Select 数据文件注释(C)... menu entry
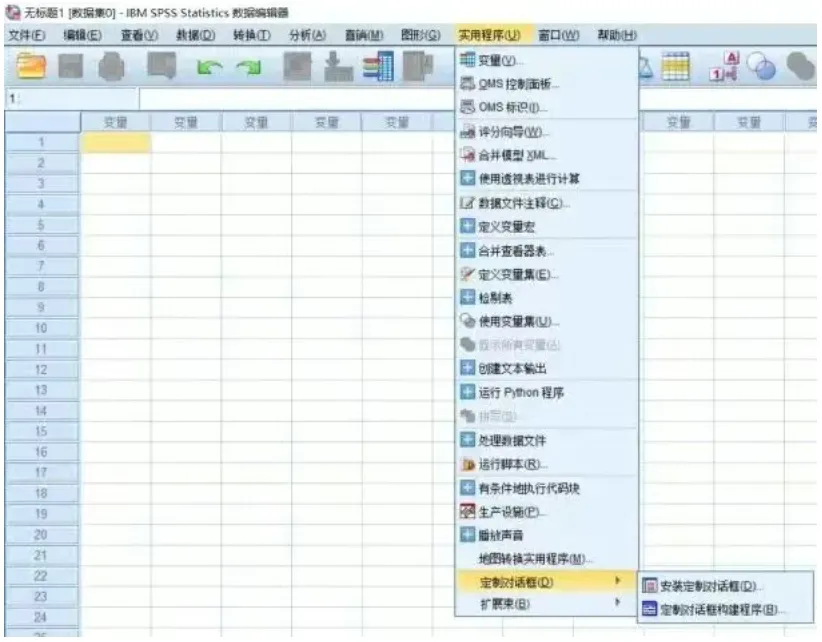This screenshot has width=822, height=642. [x=546, y=203]
